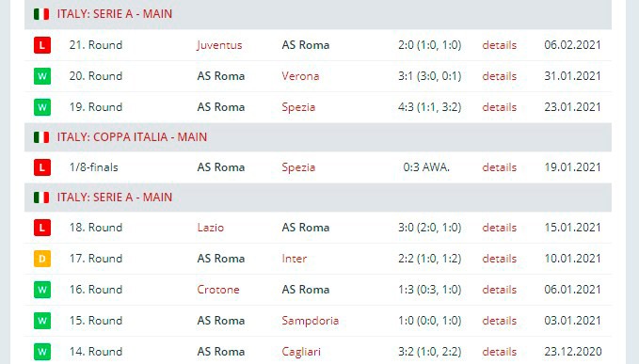Screen dimensions: 639x364
Task: Click the Italy flag beside Coppa Italia header
Action: click(41, 137)
